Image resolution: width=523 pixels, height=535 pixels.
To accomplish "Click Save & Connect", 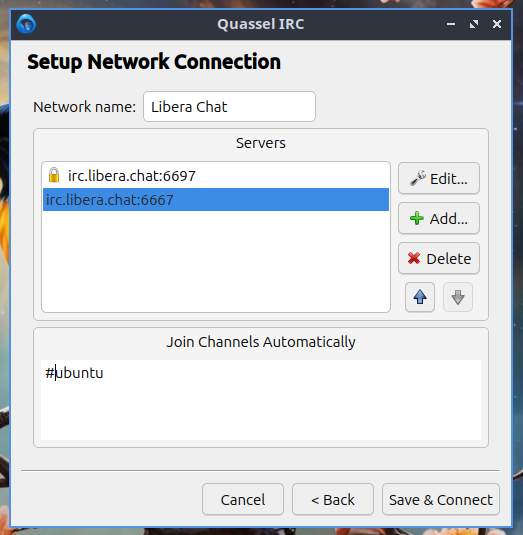I will [441, 500].
